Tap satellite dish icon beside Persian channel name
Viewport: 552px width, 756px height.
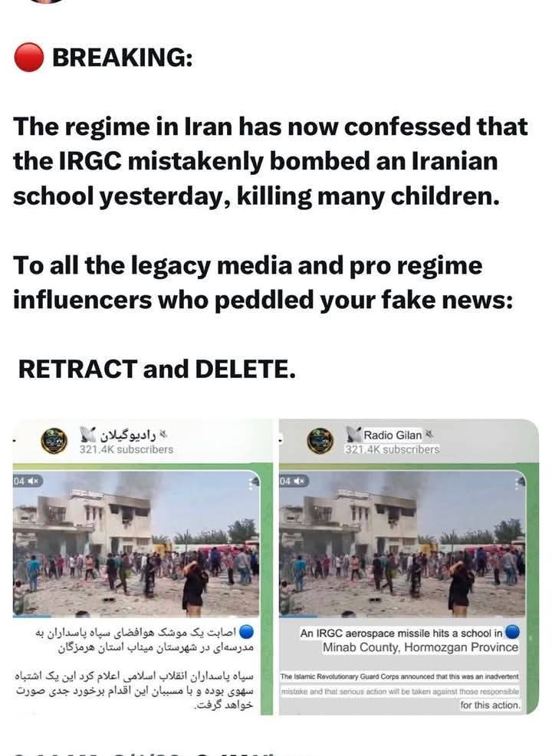coord(87,435)
